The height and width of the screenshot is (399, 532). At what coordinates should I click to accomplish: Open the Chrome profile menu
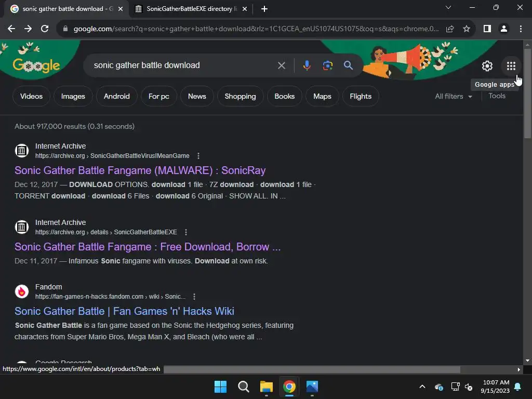tap(504, 29)
